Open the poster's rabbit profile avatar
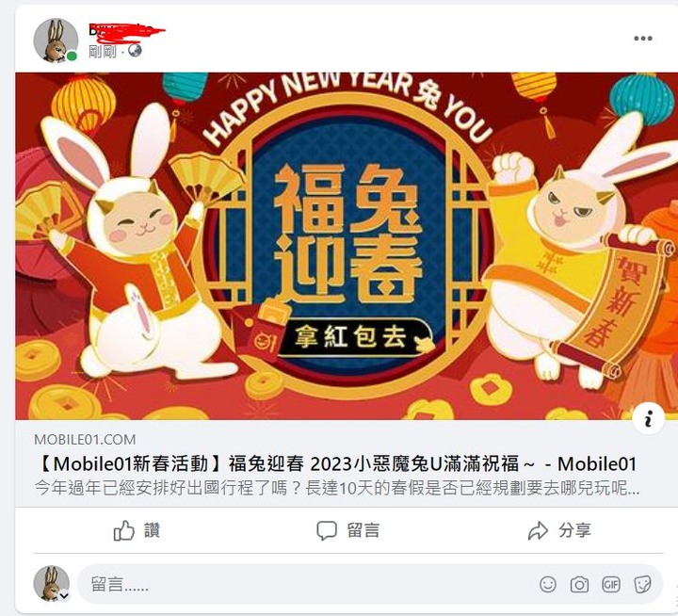Viewport: 678px width, 616px height. (56, 41)
